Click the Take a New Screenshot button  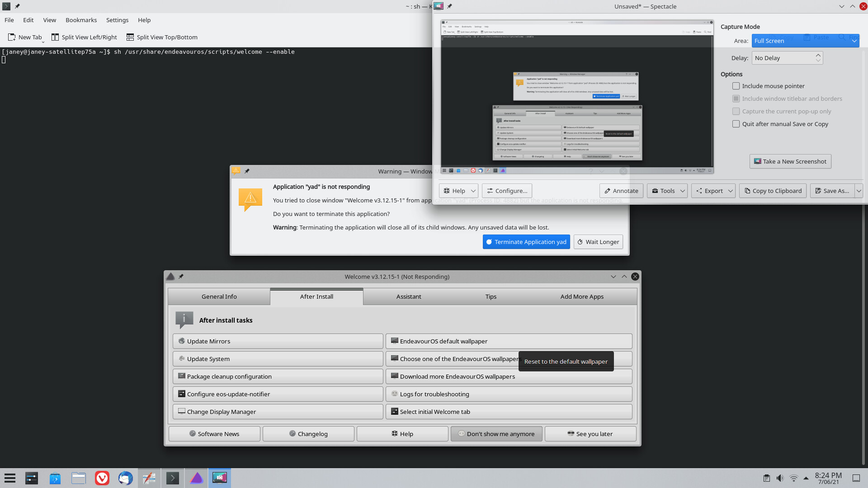coord(790,161)
